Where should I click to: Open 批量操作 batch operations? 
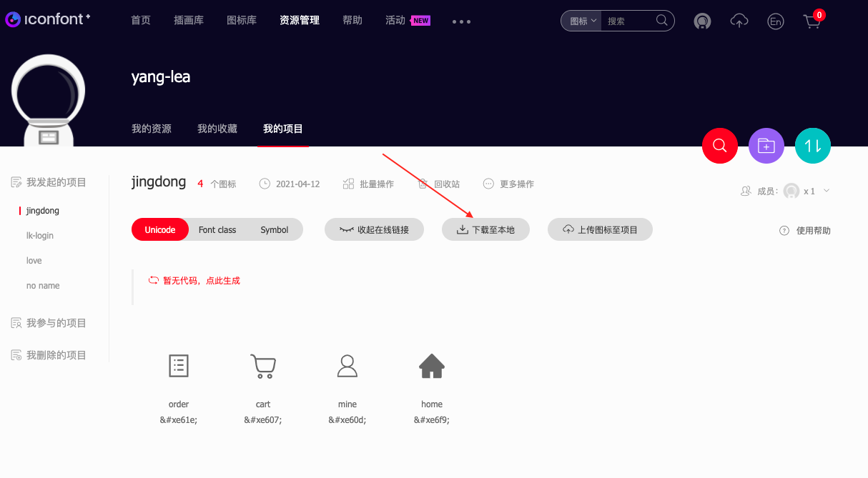(x=368, y=184)
